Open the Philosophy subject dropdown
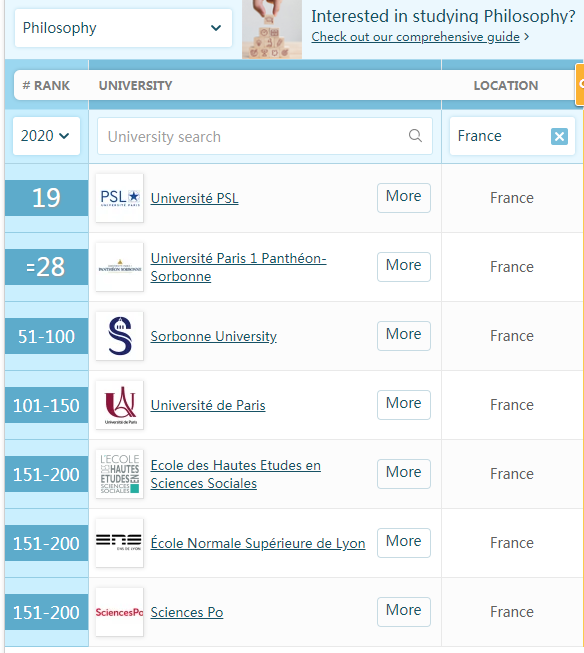584x653 pixels. tap(123, 28)
